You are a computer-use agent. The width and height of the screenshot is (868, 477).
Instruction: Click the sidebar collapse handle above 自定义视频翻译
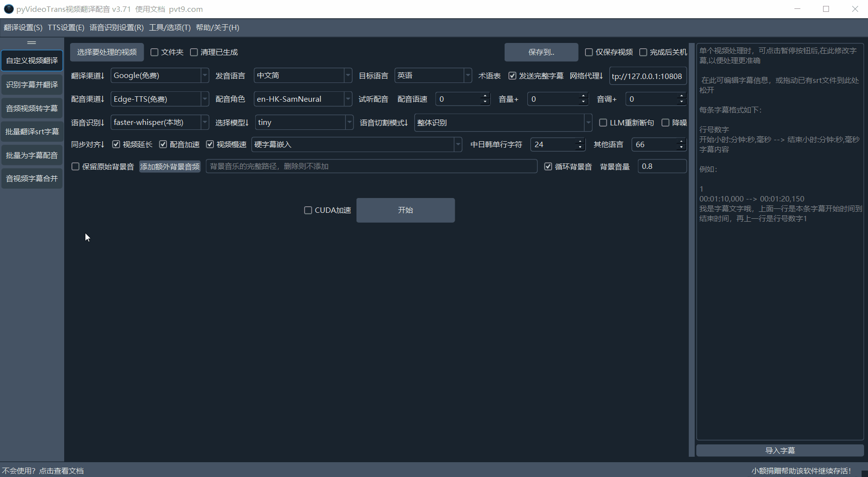tap(32, 43)
